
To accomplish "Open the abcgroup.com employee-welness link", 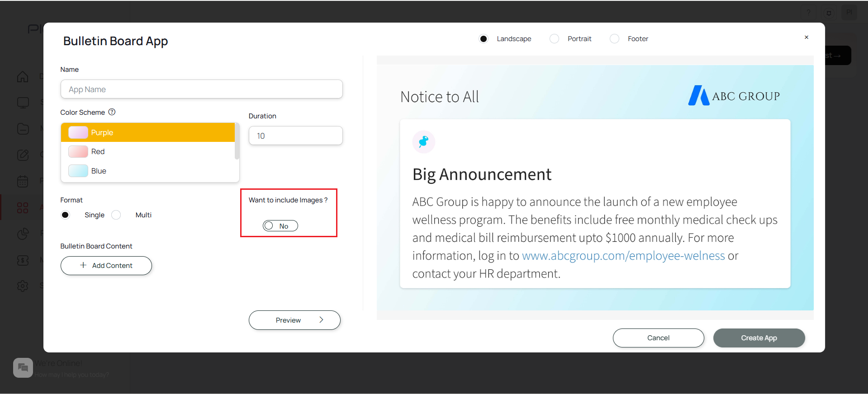I will 623,256.
